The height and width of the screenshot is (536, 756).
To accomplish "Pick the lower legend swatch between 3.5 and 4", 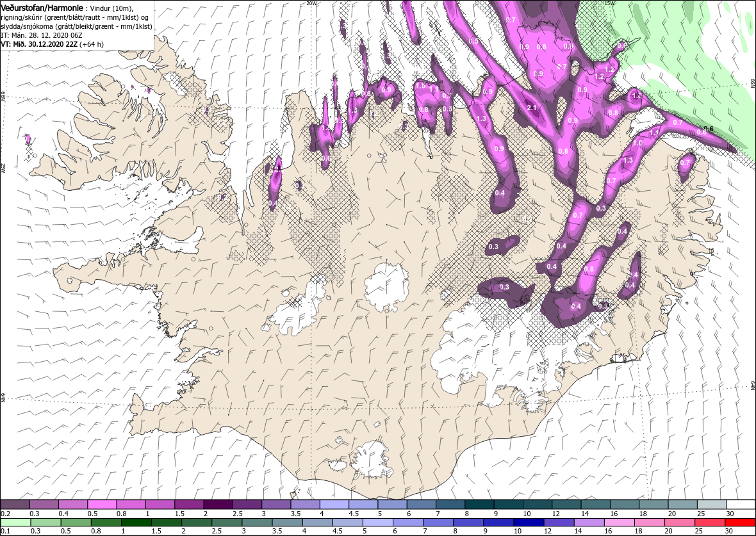I will click(287, 523).
